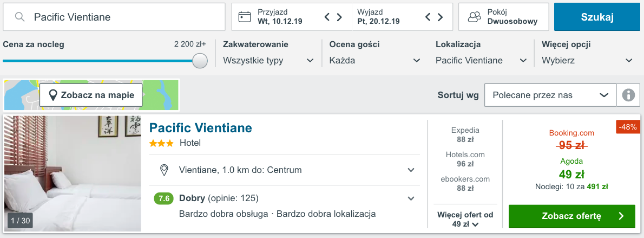Move check-out date back one day
This screenshot has height=238, width=644.
(428, 17)
